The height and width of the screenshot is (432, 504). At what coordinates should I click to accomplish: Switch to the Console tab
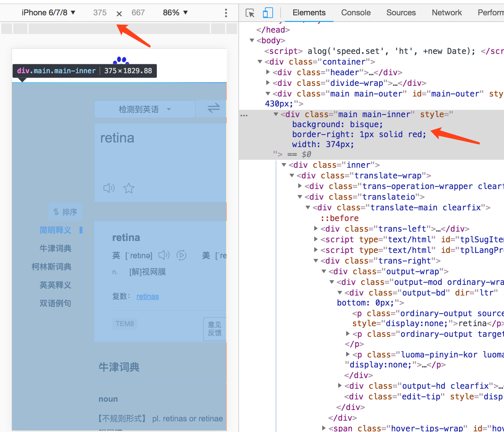tap(356, 13)
